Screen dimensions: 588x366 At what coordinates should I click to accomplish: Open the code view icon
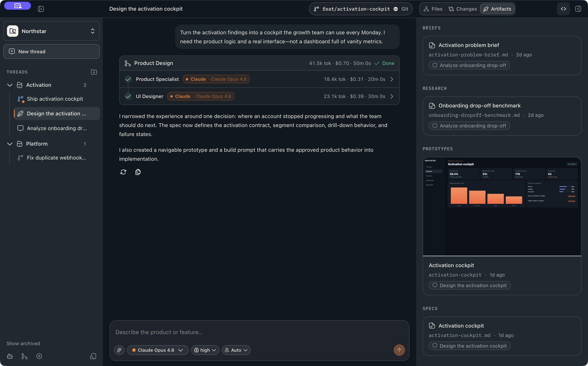point(563,9)
